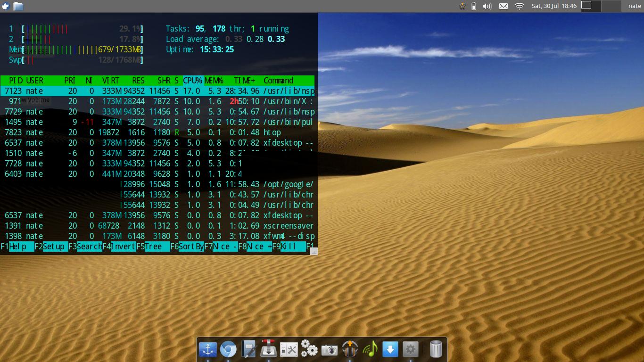The height and width of the screenshot is (362, 644).
Task: Sort by the TIME+ column header
Action: coord(244,81)
